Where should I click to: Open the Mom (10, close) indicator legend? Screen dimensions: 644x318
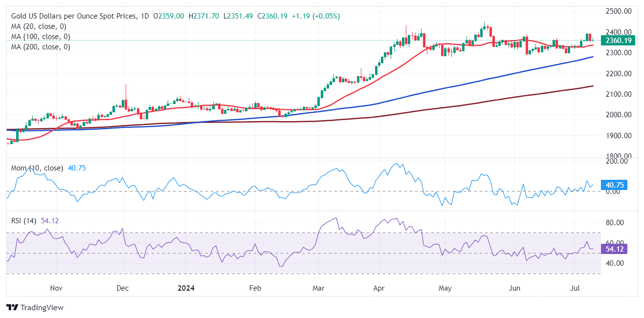point(37,168)
